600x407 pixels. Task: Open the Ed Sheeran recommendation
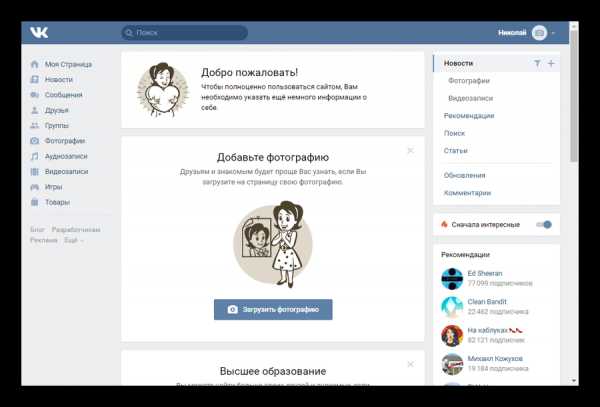(485, 274)
